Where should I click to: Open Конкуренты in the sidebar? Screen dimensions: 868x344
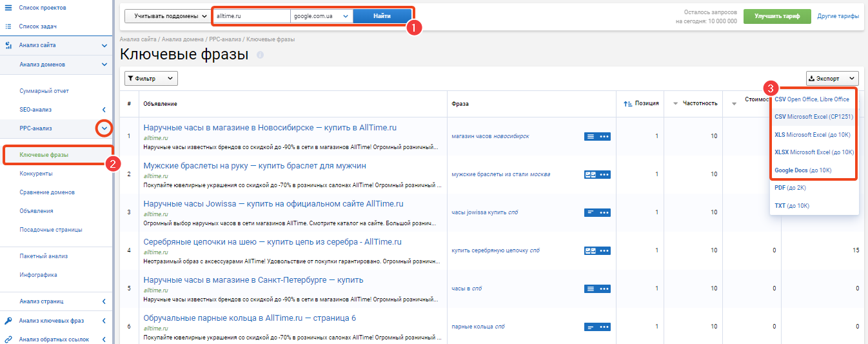[36, 174]
